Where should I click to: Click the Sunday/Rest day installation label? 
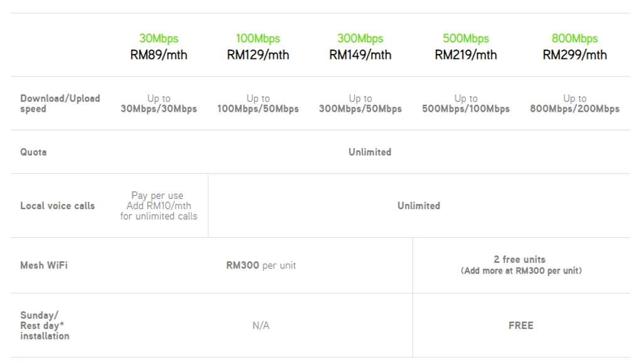pyautogui.click(x=45, y=326)
